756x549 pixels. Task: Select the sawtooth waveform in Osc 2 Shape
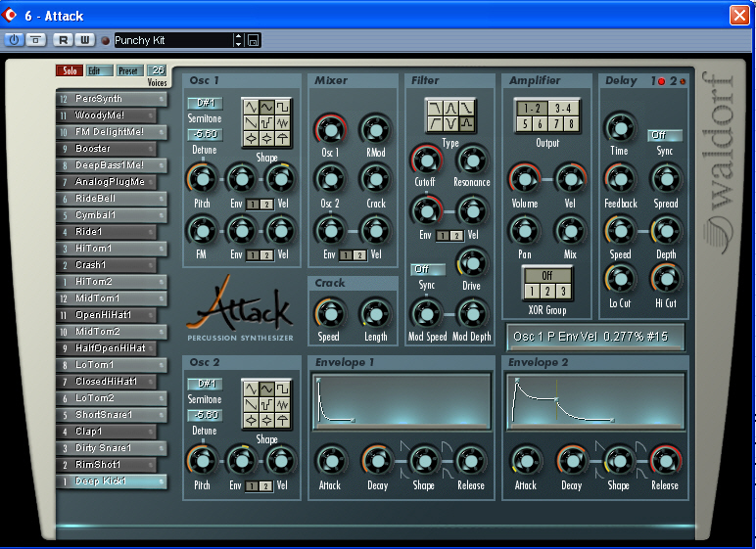(251, 404)
